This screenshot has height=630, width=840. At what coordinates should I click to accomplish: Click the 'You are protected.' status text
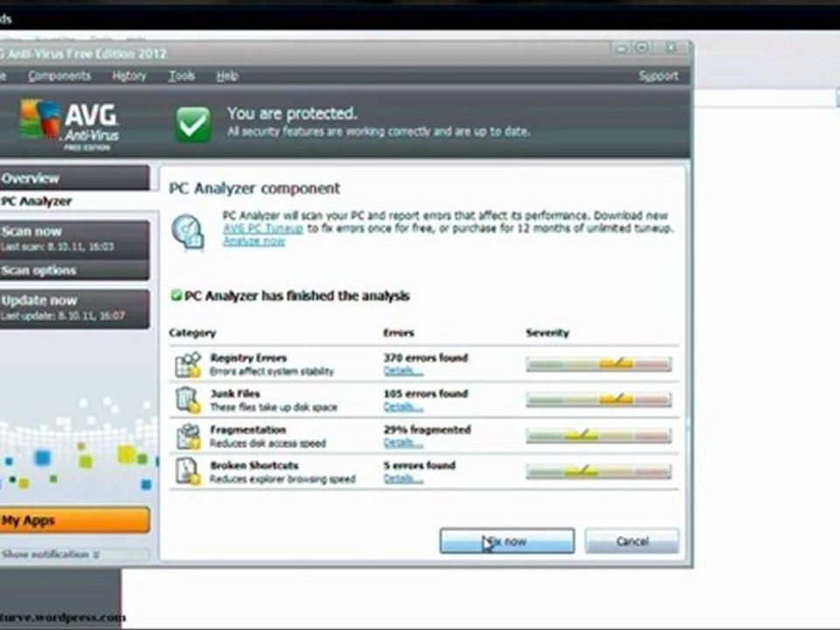pos(292,113)
